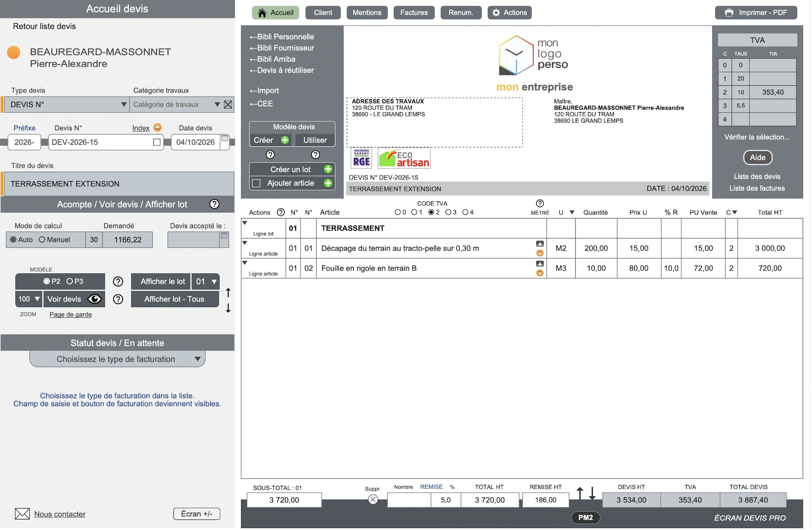Open help icon on Acompte header bar
The image size is (812, 530).
pyautogui.click(x=214, y=204)
